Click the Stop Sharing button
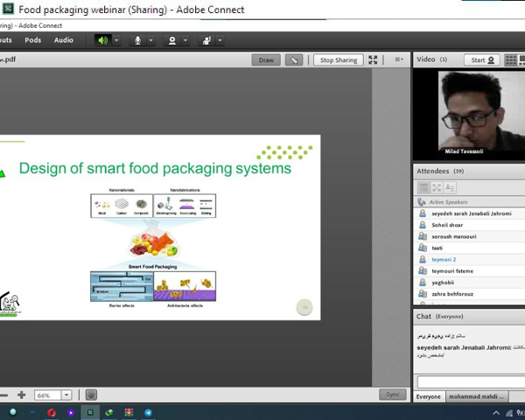The image size is (525, 420). [x=339, y=60]
